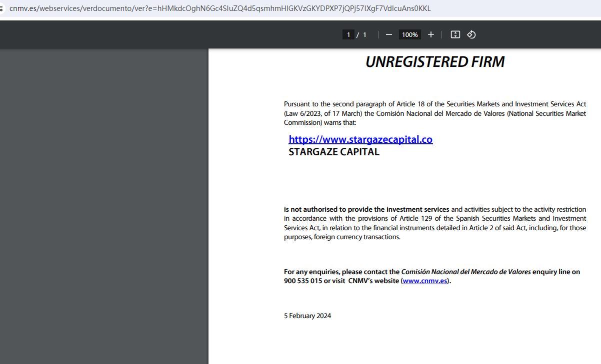Click the phone number 900 535 015
Viewport: 601px width, 364px height.
click(x=303, y=281)
